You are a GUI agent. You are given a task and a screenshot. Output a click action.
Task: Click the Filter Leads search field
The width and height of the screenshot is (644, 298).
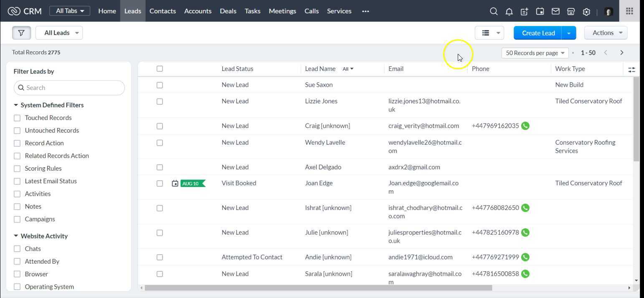(x=69, y=88)
